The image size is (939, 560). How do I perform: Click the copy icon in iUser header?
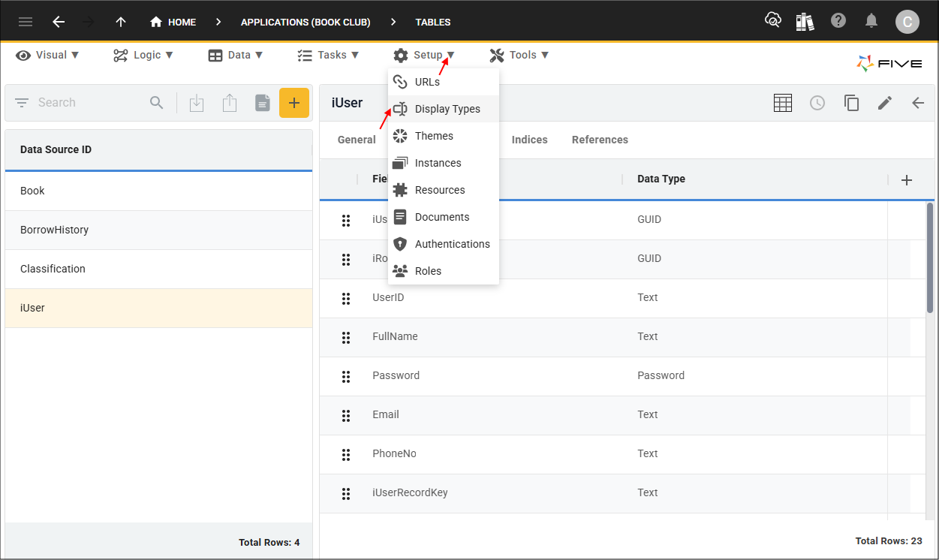[x=851, y=103]
